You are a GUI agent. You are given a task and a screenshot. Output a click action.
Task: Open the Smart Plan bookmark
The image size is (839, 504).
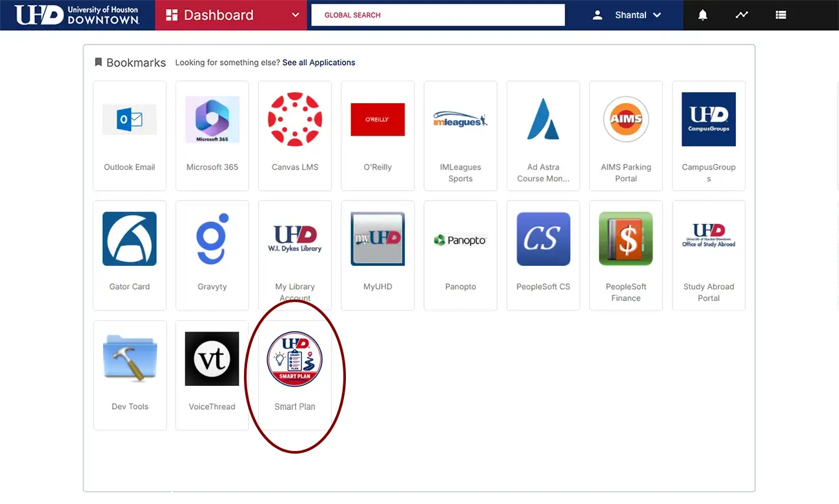[295, 375]
